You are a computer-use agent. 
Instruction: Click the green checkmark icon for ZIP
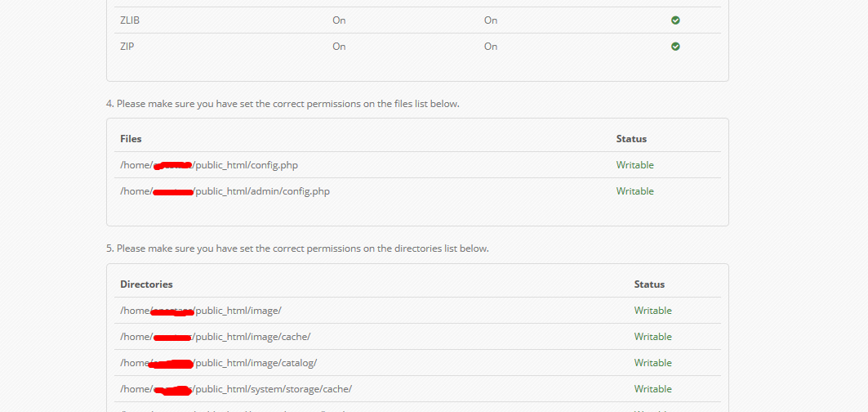[x=675, y=47]
